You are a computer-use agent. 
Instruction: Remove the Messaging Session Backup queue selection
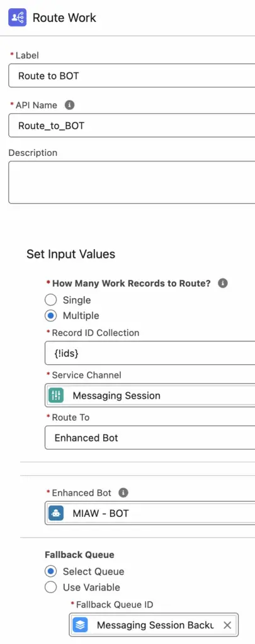pos(227,625)
